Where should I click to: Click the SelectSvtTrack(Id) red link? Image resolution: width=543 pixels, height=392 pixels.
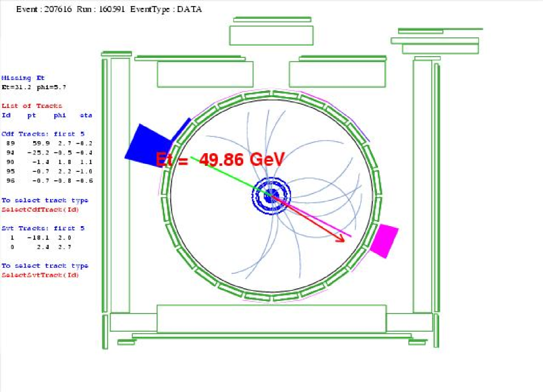40,275
